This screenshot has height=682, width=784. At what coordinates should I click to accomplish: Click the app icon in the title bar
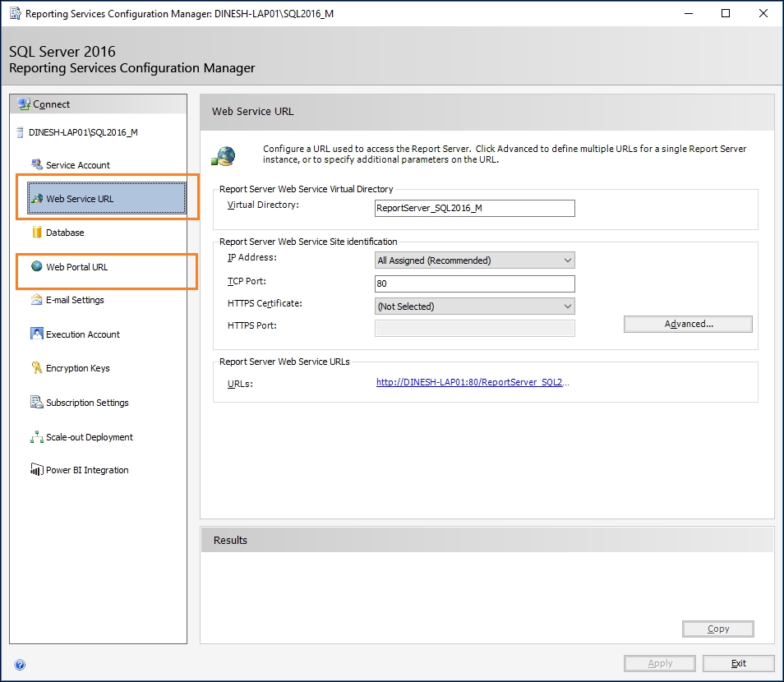pyautogui.click(x=16, y=13)
